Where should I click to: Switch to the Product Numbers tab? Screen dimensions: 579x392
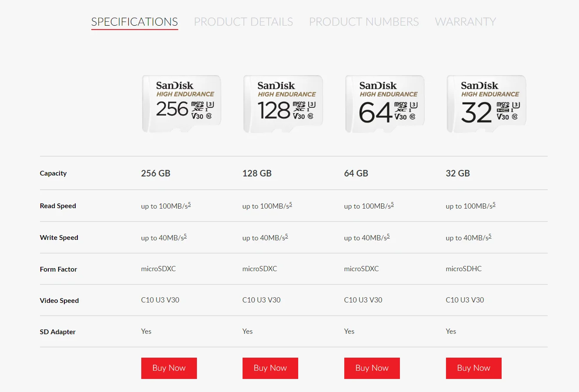364,22
